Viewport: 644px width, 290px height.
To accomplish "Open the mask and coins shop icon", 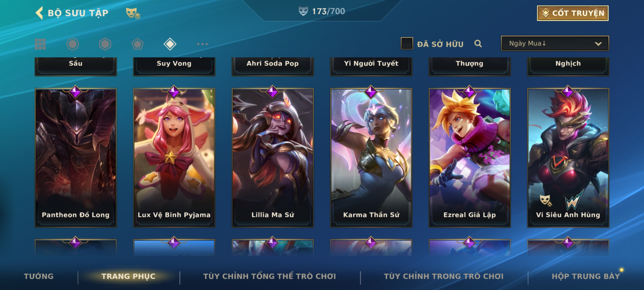I will 133,13.
